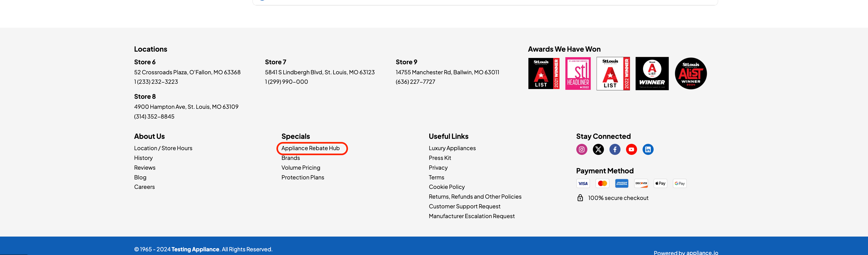This screenshot has height=255, width=868.
Task: Click the 'Useful Links' heading
Action: coord(448,136)
